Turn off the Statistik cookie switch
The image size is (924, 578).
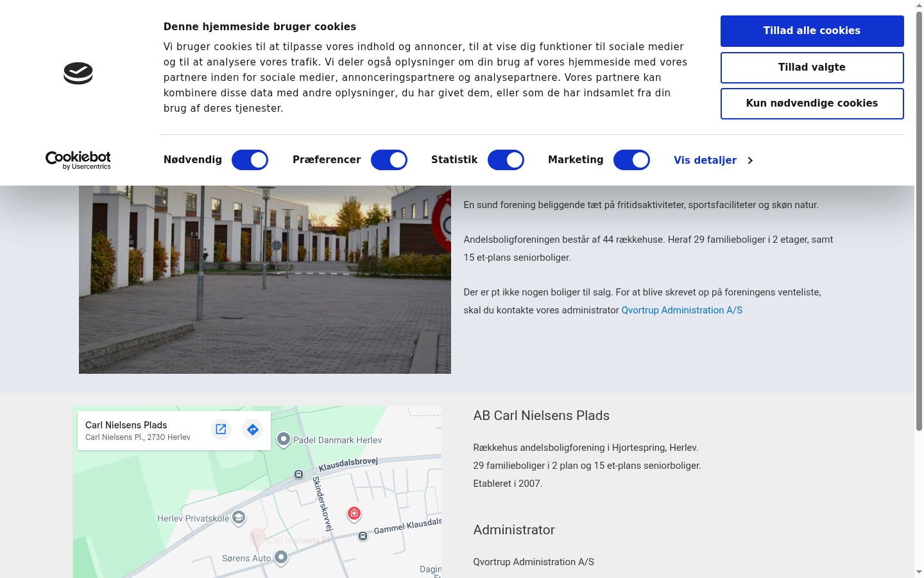(506, 160)
